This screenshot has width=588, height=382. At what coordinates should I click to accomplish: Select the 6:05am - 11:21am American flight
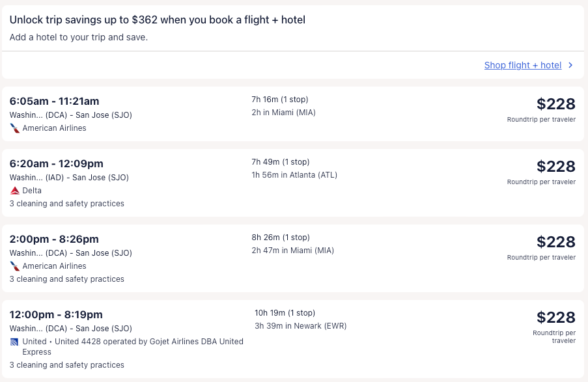pos(54,101)
